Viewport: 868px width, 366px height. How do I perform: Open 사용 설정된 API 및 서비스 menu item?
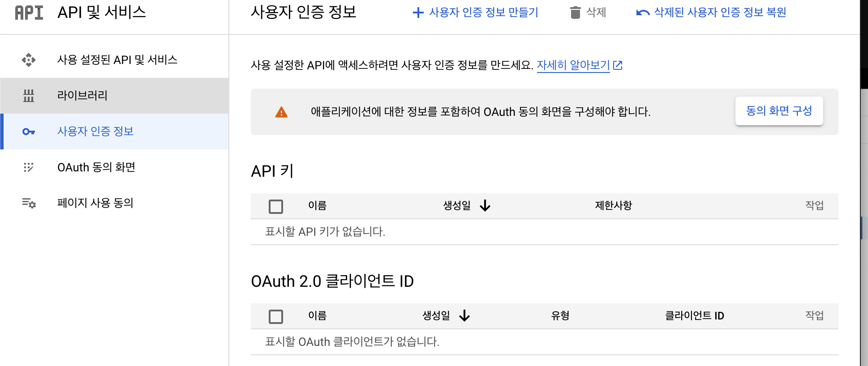[x=115, y=60]
